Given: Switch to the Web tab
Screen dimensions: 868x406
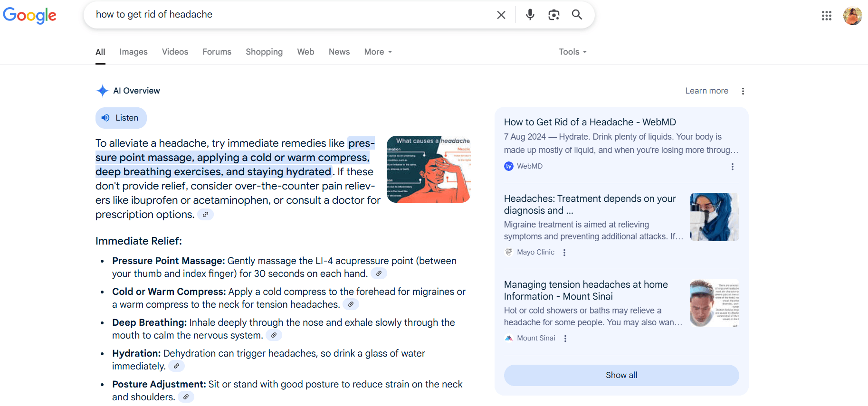Looking at the screenshot, I should pyautogui.click(x=306, y=52).
